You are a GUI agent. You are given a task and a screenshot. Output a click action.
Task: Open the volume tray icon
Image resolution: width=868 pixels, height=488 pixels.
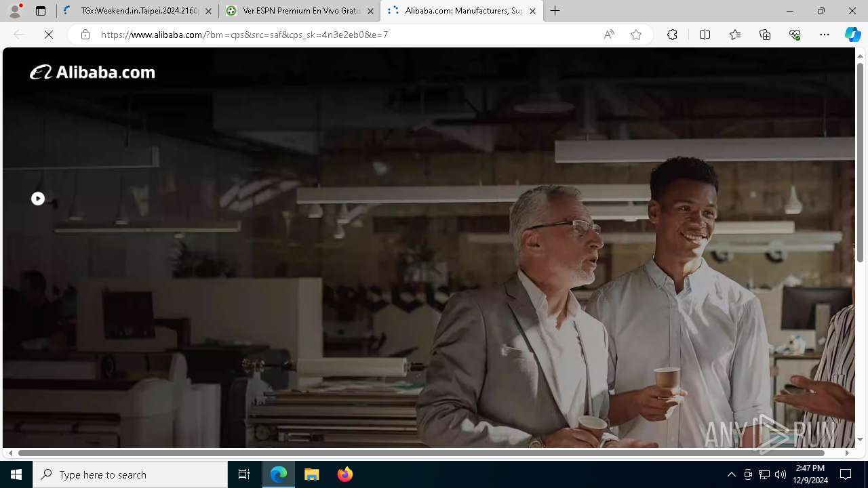(x=781, y=474)
